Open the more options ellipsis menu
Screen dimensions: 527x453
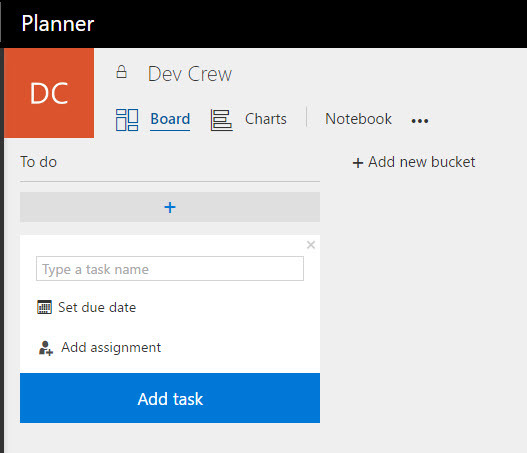pyautogui.click(x=420, y=121)
